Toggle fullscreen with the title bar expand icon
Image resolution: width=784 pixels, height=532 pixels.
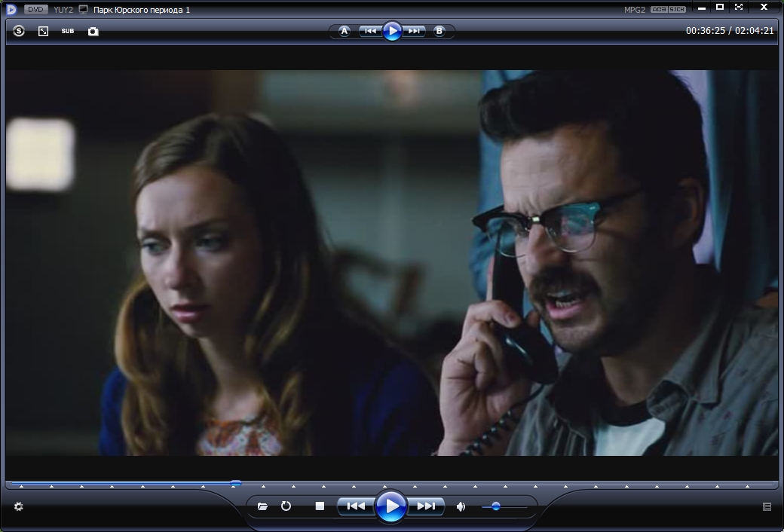coord(739,7)
